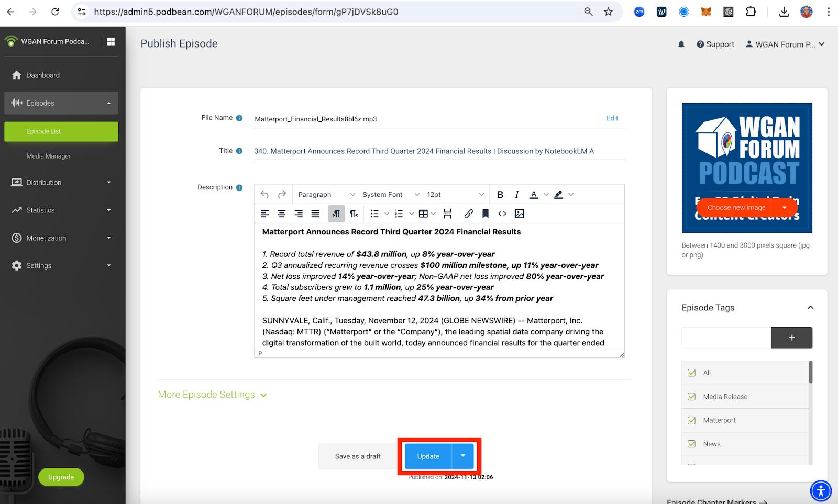Click the info icon beside Title
The image size is (838, 504).
[x=239, y=151]
